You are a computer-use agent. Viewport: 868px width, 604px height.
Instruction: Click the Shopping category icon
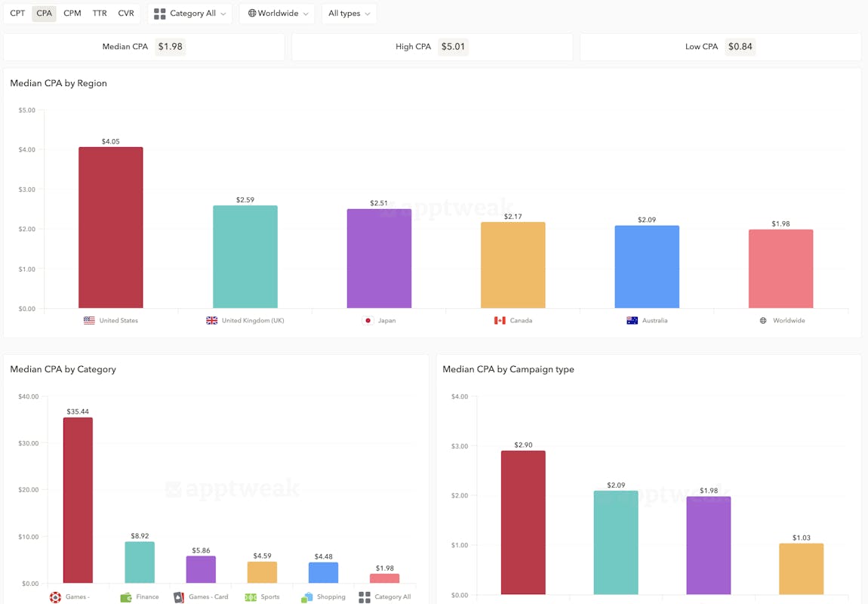(307, 597)
